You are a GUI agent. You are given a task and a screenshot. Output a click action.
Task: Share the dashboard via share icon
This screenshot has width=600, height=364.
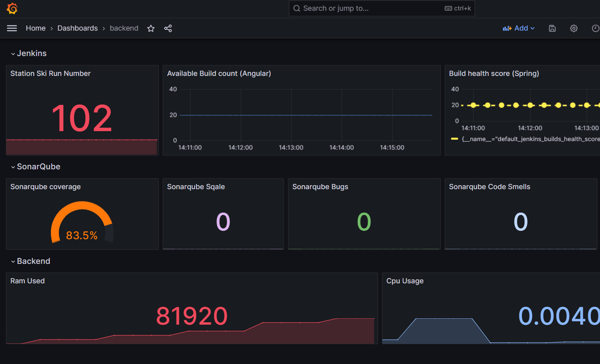[168, 28]
